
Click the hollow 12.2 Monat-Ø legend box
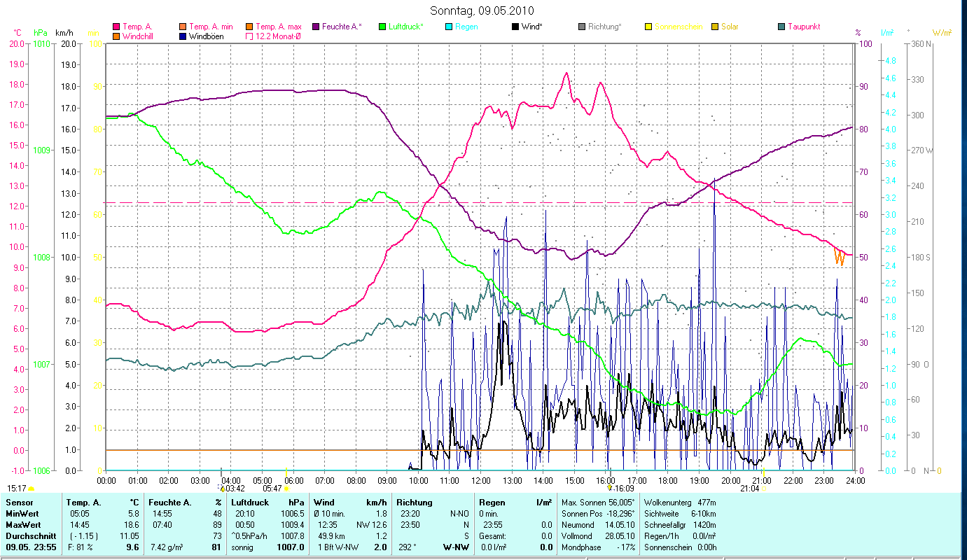tap(250, 36)
